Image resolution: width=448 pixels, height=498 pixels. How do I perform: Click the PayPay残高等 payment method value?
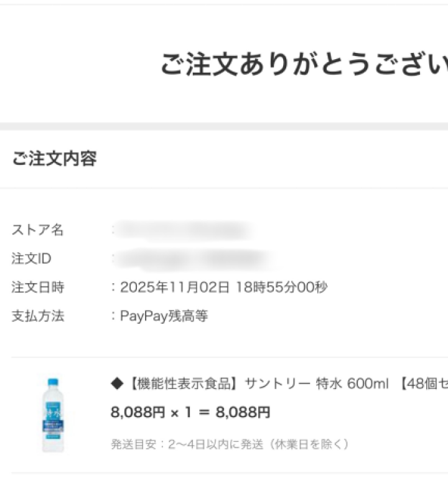point(164,316)
